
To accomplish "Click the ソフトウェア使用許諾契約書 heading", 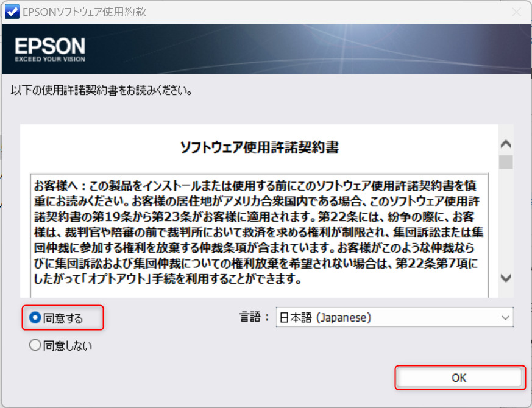I will [259, 147].
